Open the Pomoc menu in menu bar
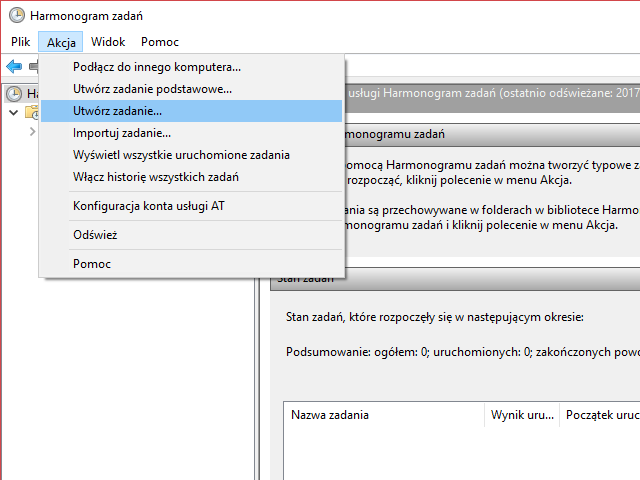Image resolution: width=640 pixels, height=480 pixels. pyautogui.click(x=160, y=42)
